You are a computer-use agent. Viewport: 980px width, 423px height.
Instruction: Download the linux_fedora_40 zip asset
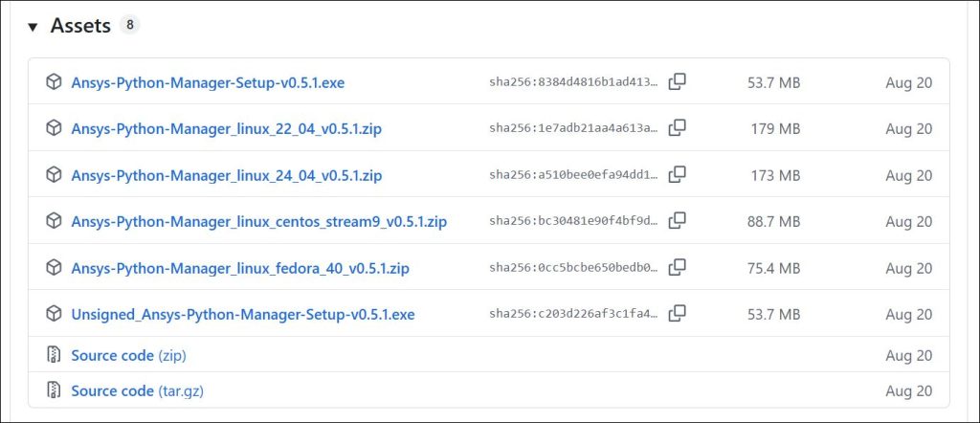pyautogui.click(x=240, y=268)
